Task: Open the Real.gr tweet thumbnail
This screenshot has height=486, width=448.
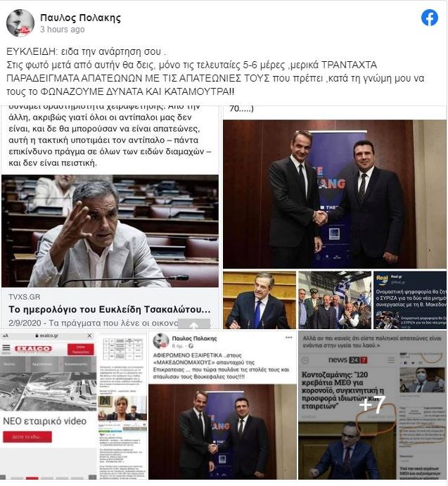Action: pyautogui.click(x=410, y=300)
